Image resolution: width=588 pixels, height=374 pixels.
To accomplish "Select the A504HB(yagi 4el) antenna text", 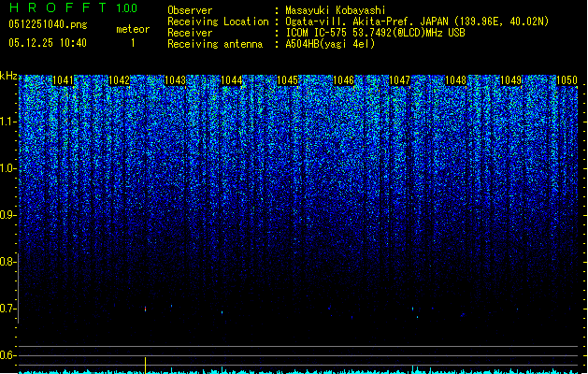I will click(x=330, y=44).
